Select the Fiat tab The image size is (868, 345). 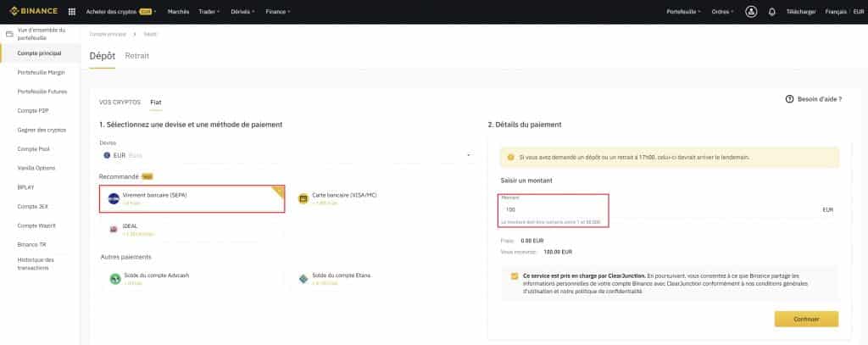coord(156,103)
